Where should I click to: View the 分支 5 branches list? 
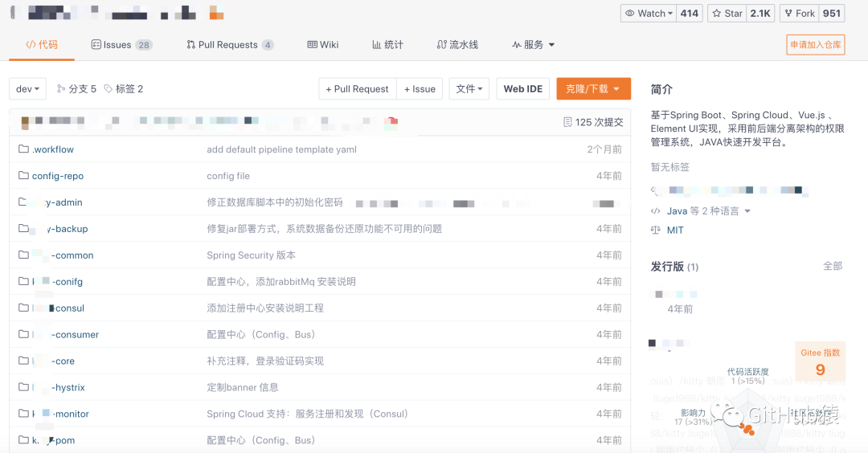pos(76,88)
